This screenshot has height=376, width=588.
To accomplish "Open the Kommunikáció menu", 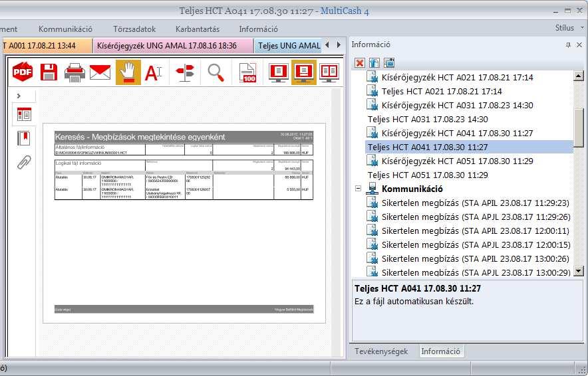I will pos(65,29).
